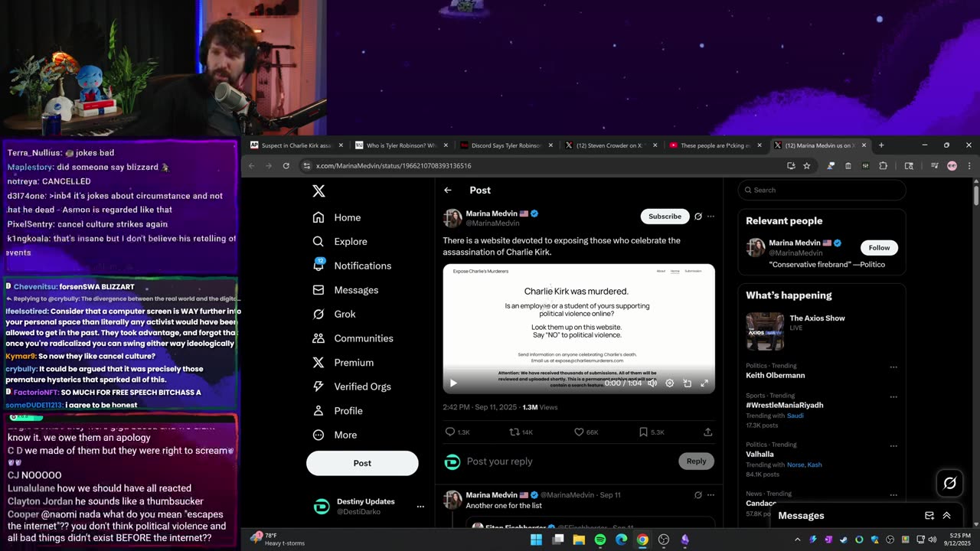Click the X logo in the sidebar

tap(318, 191)
